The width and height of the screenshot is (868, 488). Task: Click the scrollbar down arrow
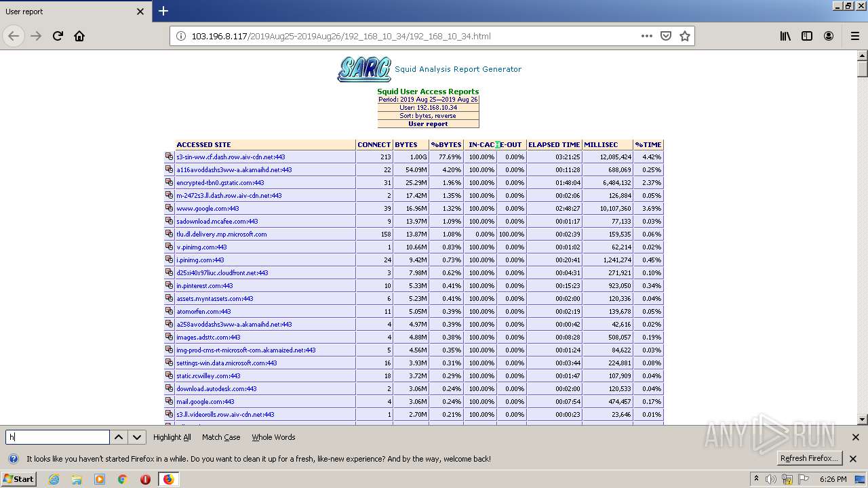(x=863, y=420)
